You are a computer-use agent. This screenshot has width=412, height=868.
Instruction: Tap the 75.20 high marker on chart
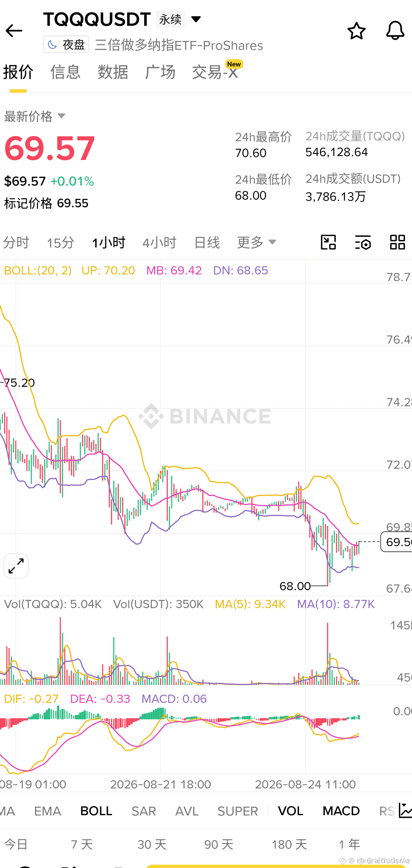click(19, 383)
